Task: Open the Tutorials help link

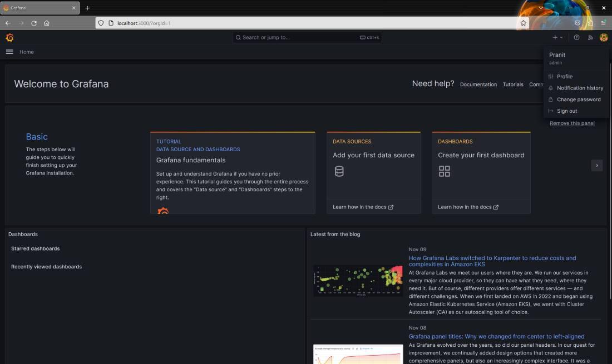Action: 513,84
